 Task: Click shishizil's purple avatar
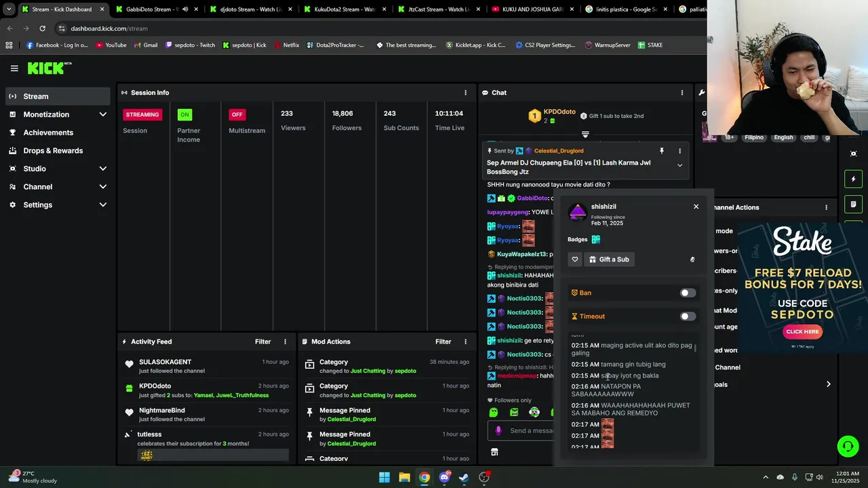pyautogui.click(x=578, y=213)
